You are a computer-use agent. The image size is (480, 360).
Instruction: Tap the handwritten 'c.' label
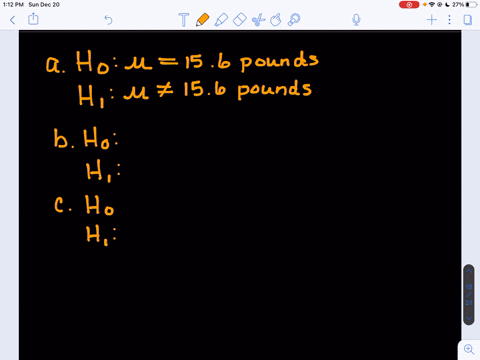(63, 205)
